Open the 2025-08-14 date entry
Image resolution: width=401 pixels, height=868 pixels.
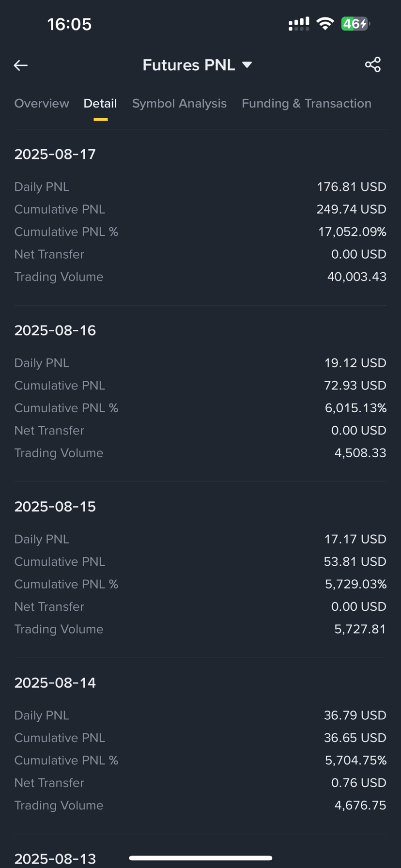click(55, 683)
